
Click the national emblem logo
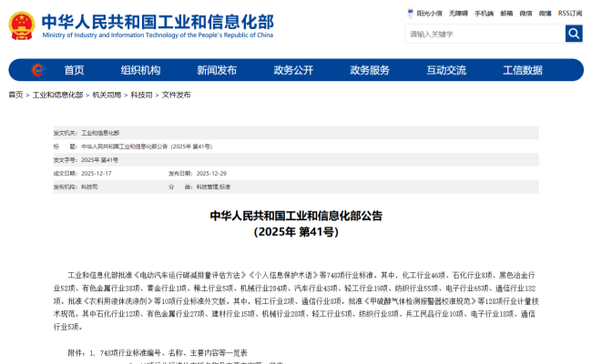pos(22,24)
